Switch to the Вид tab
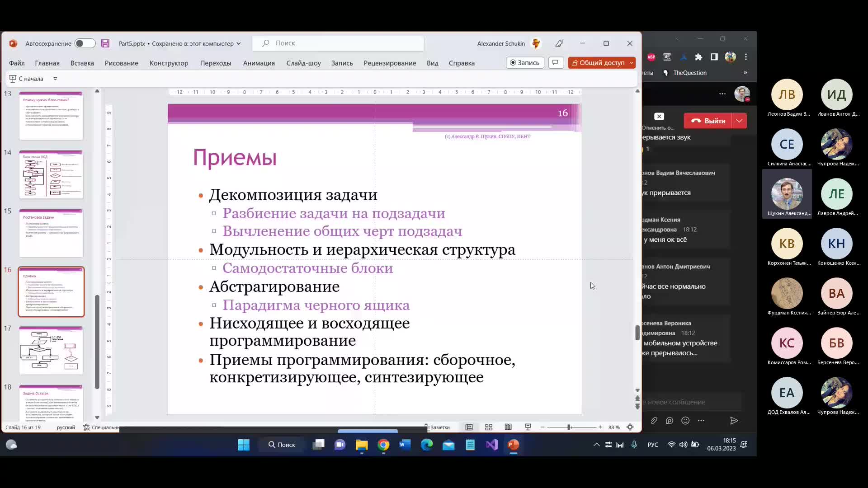 pos(433,63)
